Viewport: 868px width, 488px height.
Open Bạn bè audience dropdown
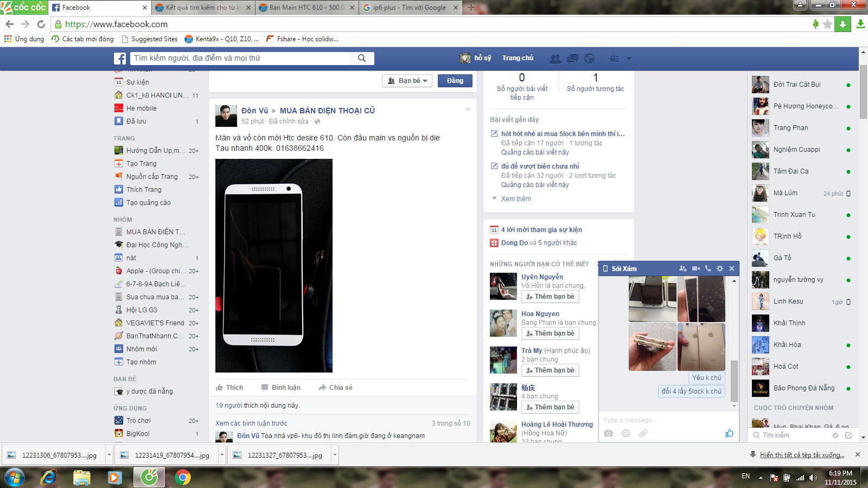click(x=407, y=81)
